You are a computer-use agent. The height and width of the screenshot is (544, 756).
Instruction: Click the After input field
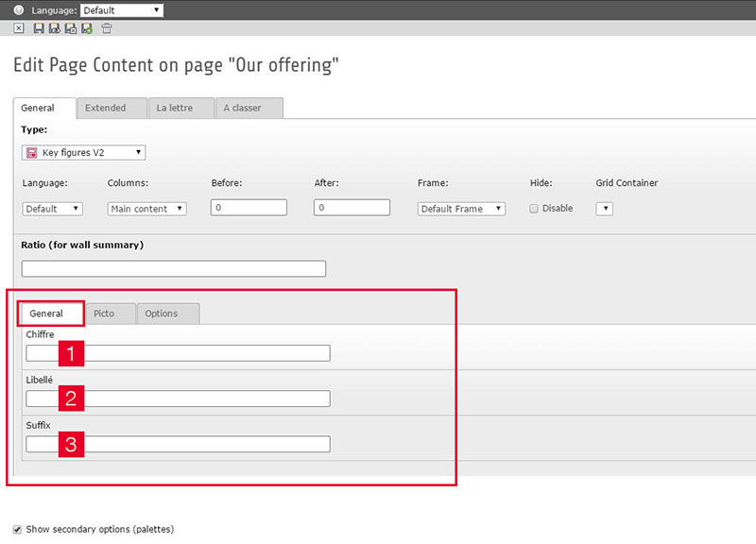coord(352,208)
